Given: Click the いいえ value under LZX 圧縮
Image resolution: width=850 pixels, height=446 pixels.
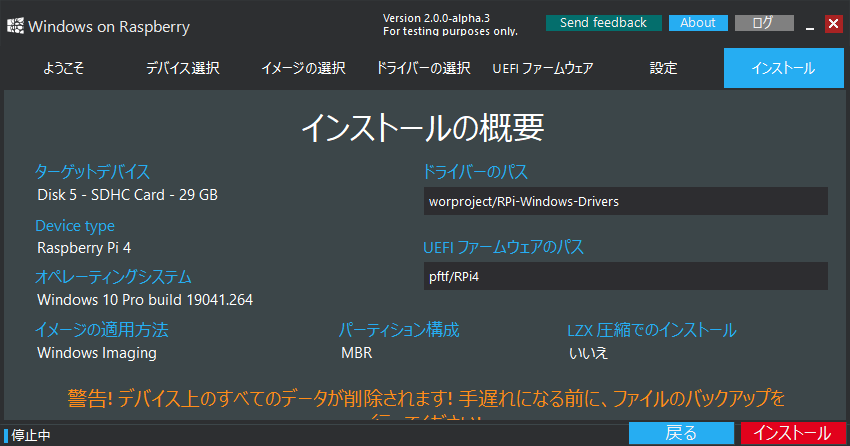Looking at the screenshot, I should tap(588, 353).
